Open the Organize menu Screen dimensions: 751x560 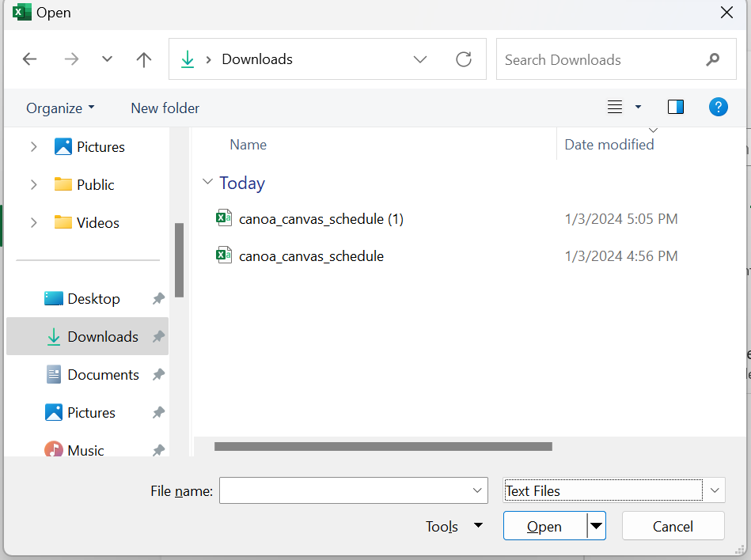[x=60, y=108]
